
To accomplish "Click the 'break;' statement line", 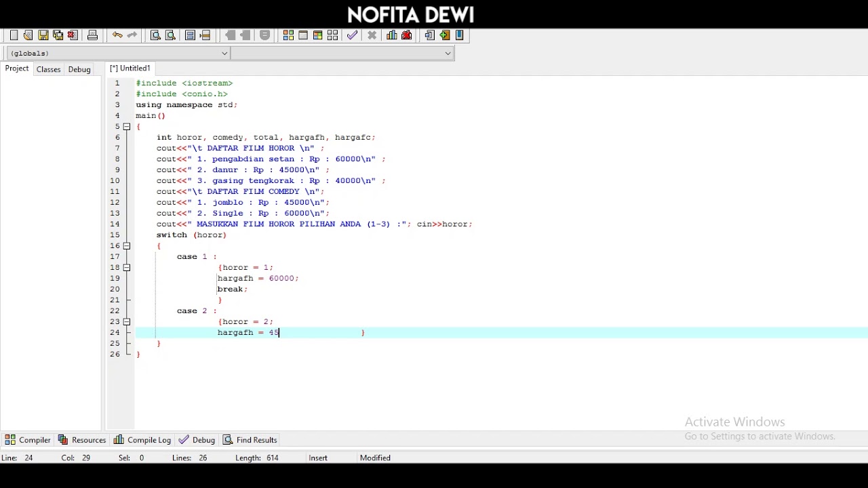I will point(233,289).
